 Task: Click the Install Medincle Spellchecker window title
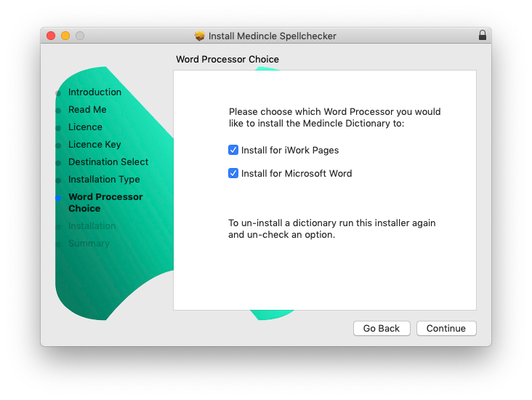[x=272, y=36]
